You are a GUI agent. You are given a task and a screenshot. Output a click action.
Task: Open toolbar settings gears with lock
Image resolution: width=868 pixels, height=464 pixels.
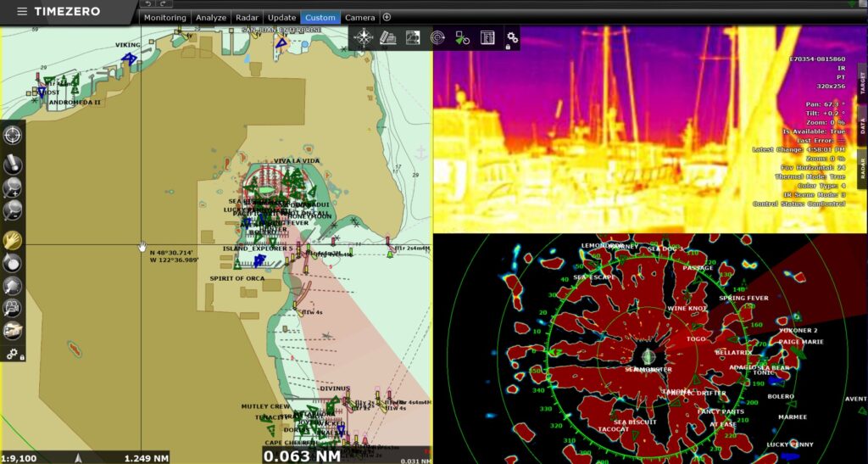(x=14, y=353)
